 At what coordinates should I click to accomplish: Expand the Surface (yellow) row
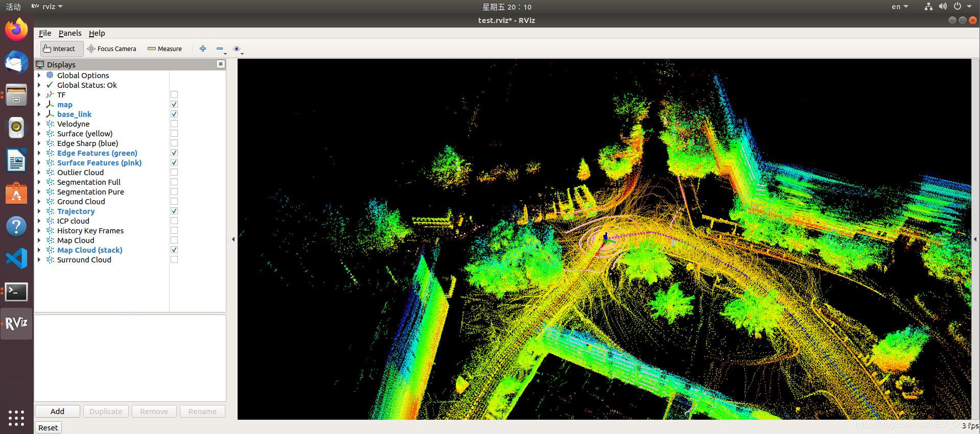pyautogui.click(x=39, y=133)
